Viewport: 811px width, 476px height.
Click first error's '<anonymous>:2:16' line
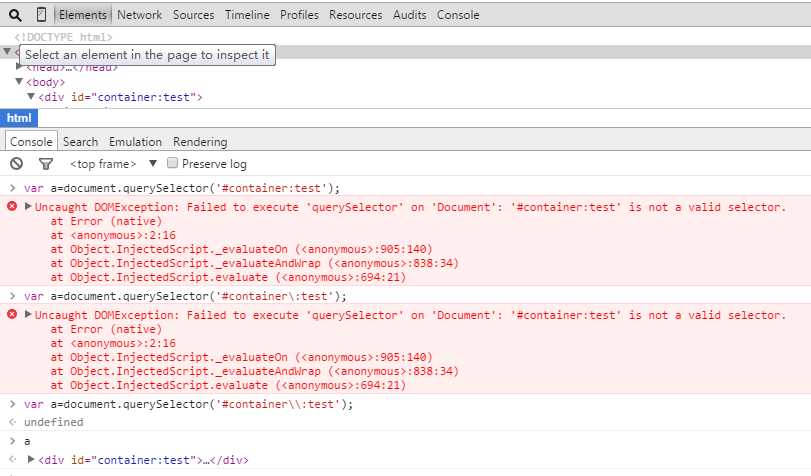(x=113, y=235)
